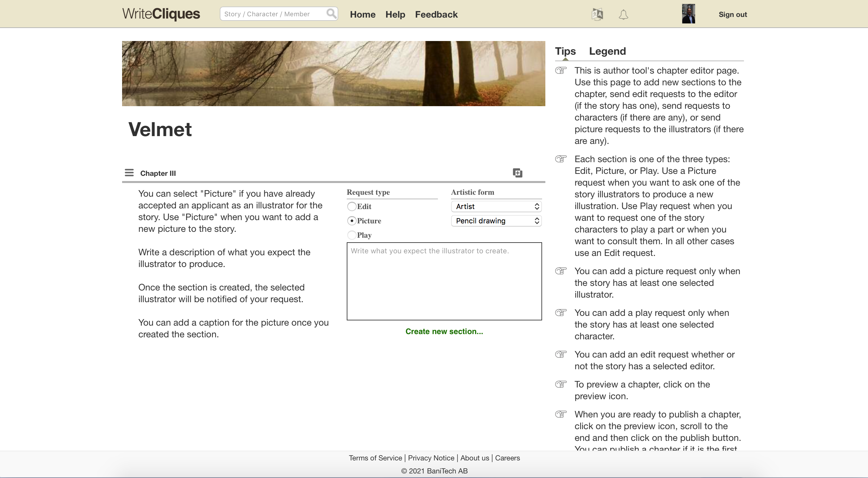Click Create new section link
Screen dimensions: 868x478
pyautogui.click(x=444, y=331)
